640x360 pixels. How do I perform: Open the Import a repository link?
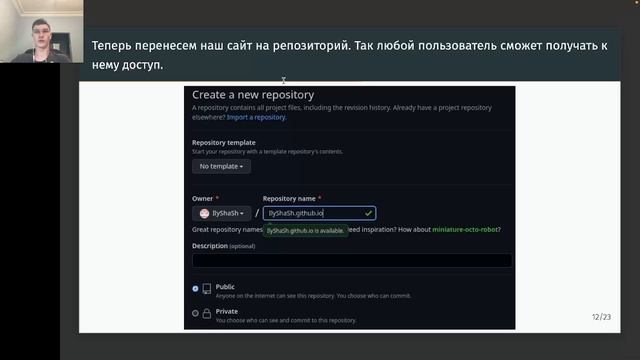coord(256,117)
